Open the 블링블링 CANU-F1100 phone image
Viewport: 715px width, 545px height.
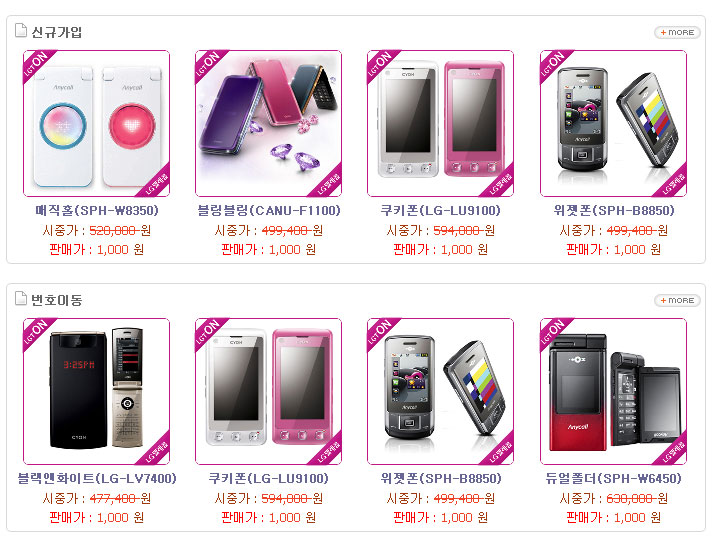point(268,124)
